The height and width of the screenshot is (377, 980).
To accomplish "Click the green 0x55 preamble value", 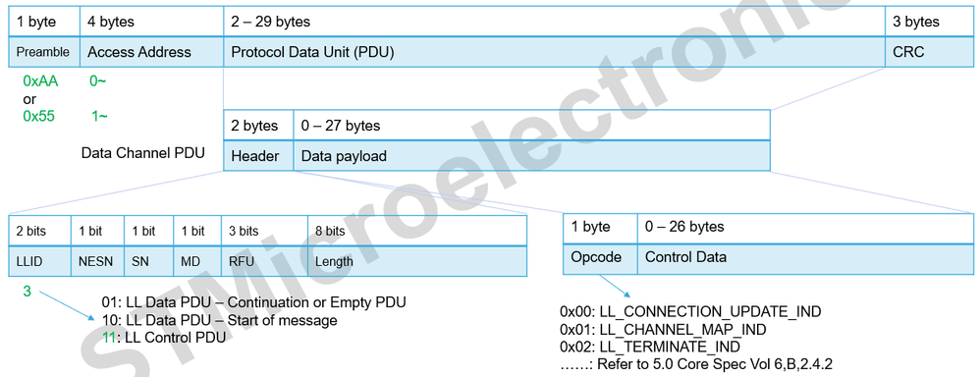I will coord(38,116).
